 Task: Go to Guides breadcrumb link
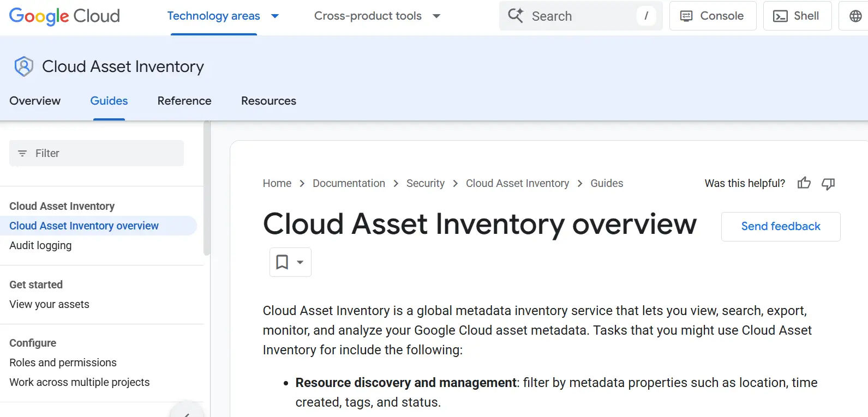607,183
